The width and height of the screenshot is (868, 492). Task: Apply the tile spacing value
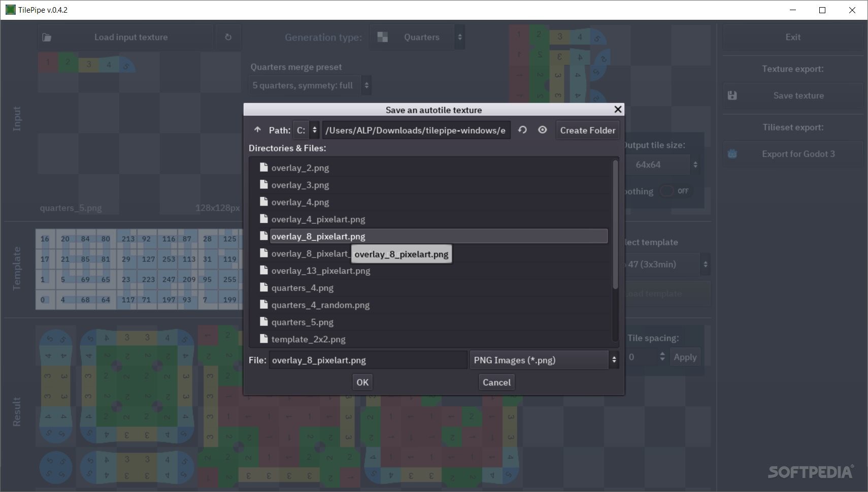[685, 357]
